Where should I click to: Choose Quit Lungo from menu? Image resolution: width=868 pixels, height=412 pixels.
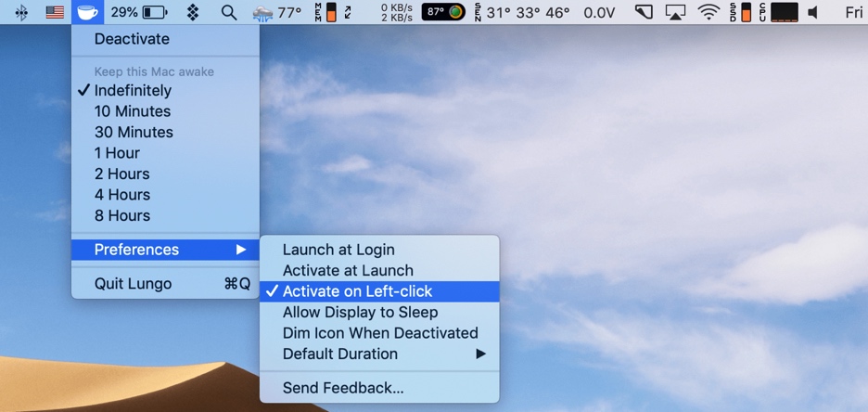(165, 284)
